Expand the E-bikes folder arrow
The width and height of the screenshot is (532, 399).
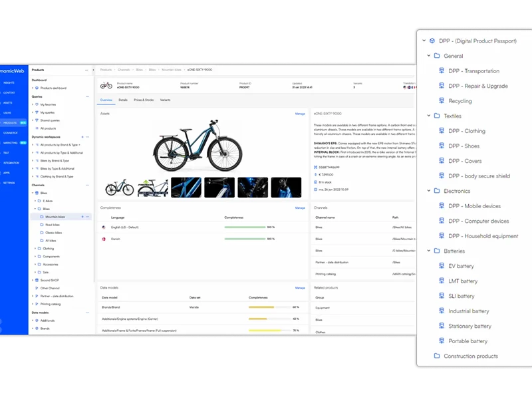click(35, 201)
